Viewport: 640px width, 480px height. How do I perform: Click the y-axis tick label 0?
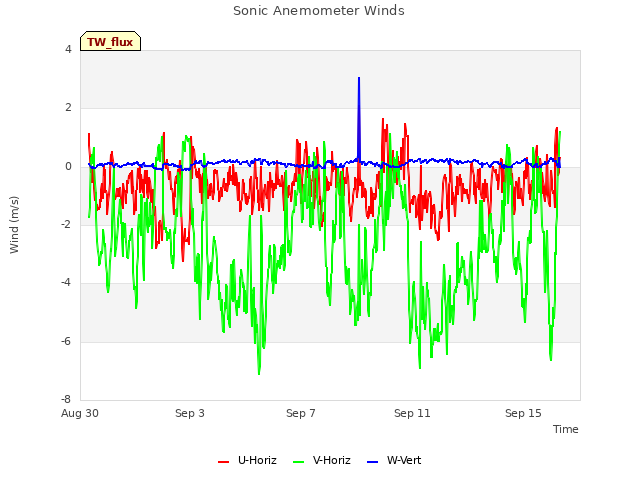pos(68,167)
